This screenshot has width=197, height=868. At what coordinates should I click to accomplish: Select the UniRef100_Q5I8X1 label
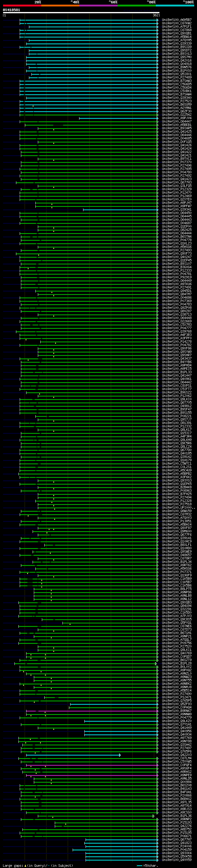[176, 74]
